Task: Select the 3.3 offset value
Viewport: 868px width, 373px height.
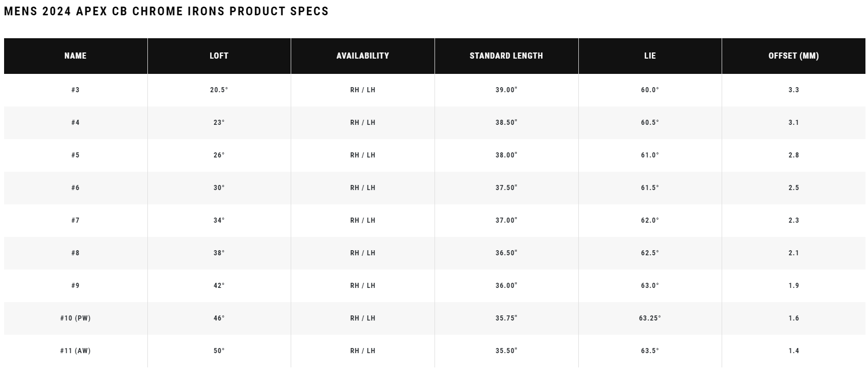Action: point(794,90)
